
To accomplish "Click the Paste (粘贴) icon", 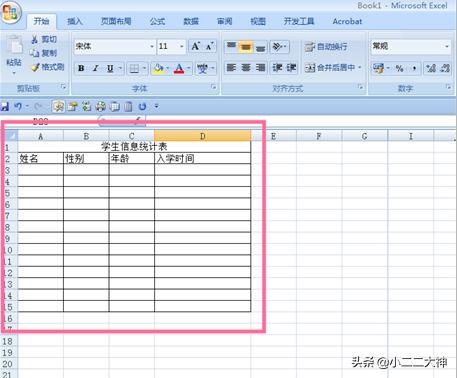I will pyautogui.click(x=14, y=45).
